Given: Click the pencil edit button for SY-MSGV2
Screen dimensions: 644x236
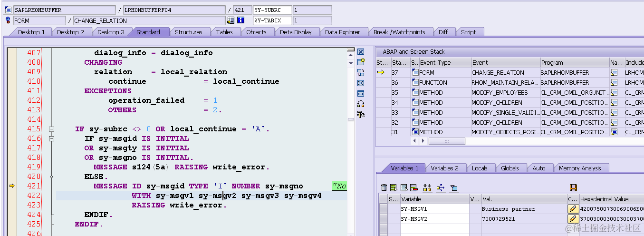Looking at the screenshot, I should coord(573,219).
